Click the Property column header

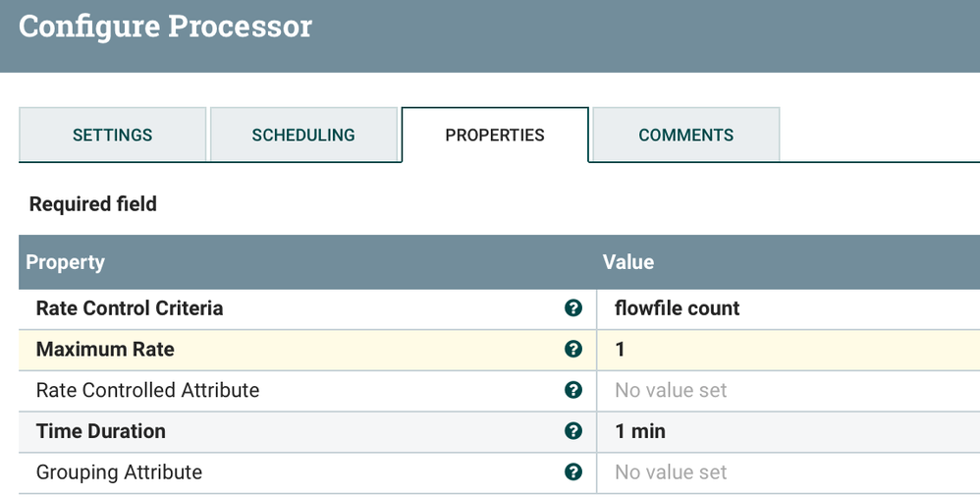66,262
